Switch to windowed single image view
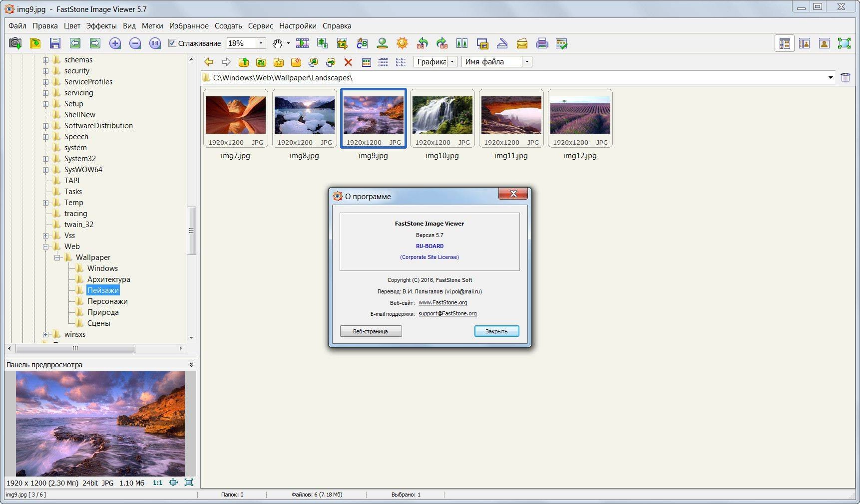The image size is (860, 504). tap(825, 43)
